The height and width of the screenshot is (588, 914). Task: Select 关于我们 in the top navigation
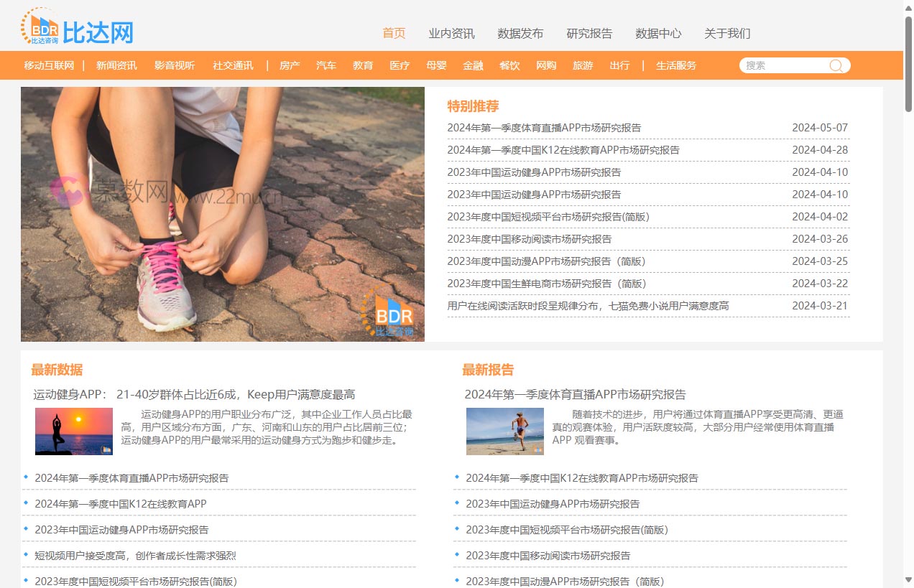(726, 33)
